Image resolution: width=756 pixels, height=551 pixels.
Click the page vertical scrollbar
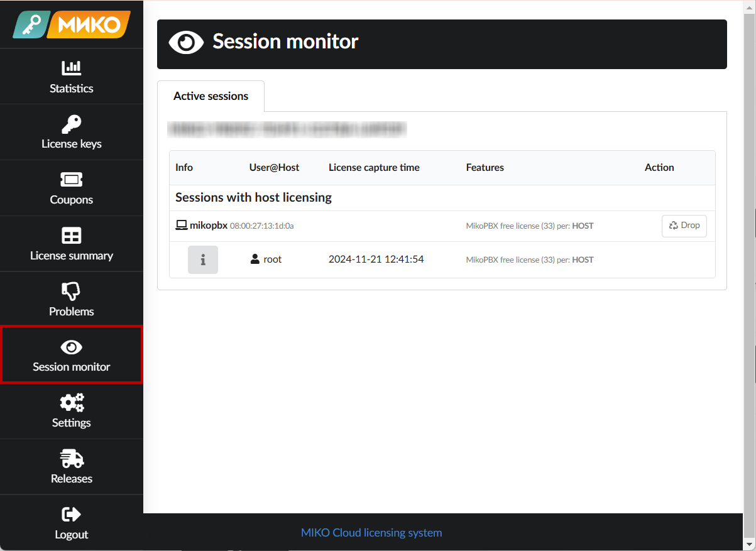[x=749, y=275]
